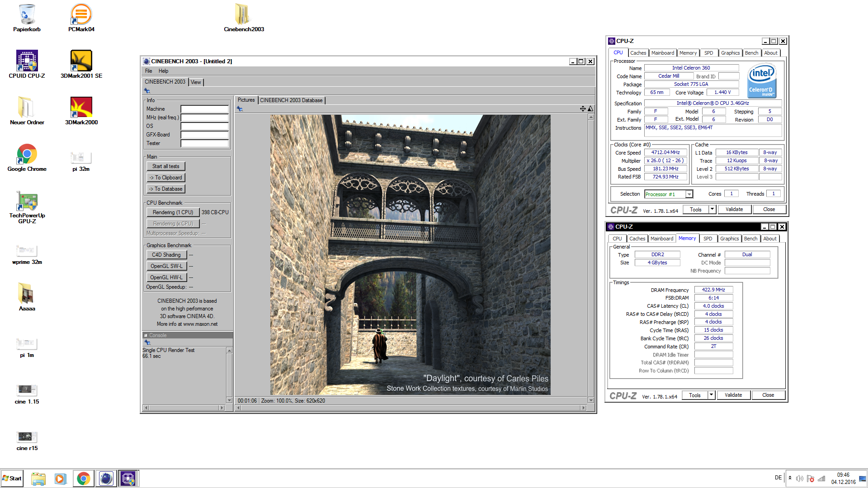868x488 pixels.
Task: Open the Neuer Ordner folder
Action: [x=27, y=111]
